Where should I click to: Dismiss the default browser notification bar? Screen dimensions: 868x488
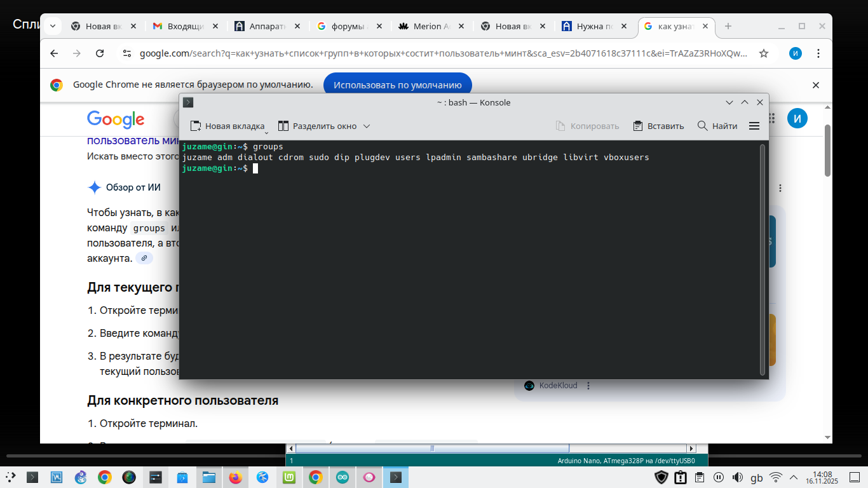(x=816, y=85)
